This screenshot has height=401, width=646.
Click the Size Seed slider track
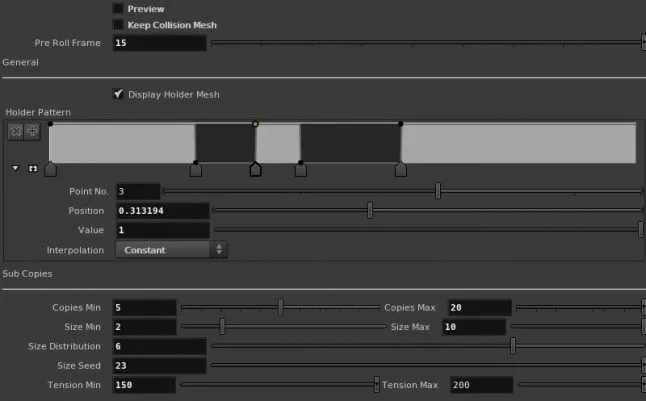(427, 365)
